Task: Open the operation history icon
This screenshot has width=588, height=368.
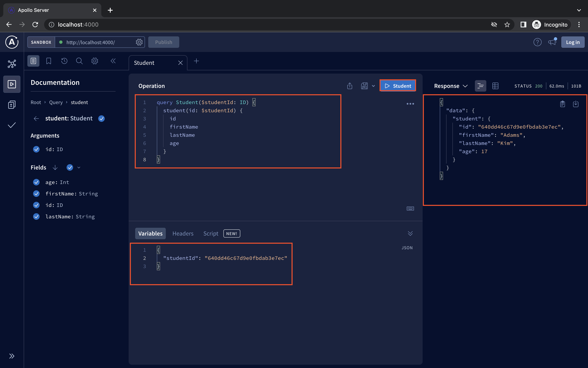Action: [x=64, y=61]
